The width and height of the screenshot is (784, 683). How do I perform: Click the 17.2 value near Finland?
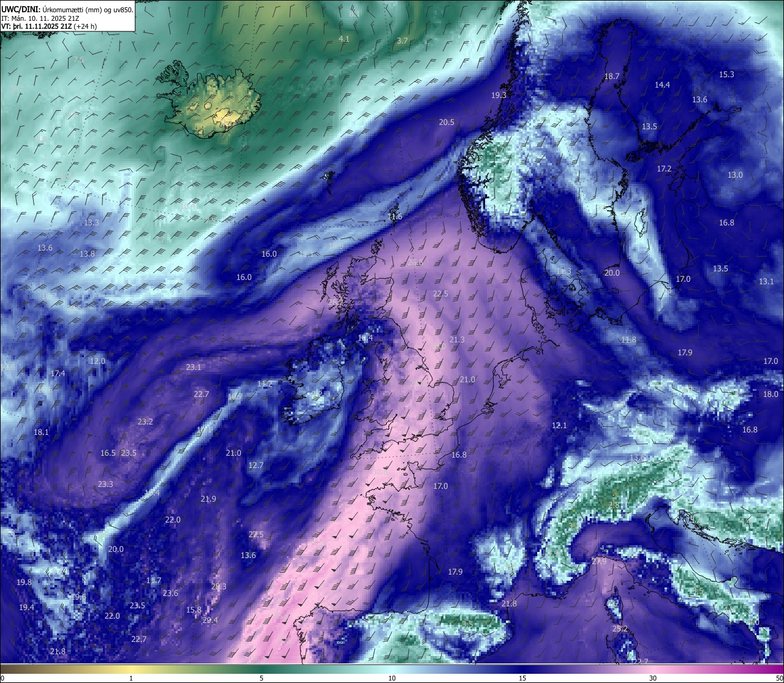pos(665,168)
